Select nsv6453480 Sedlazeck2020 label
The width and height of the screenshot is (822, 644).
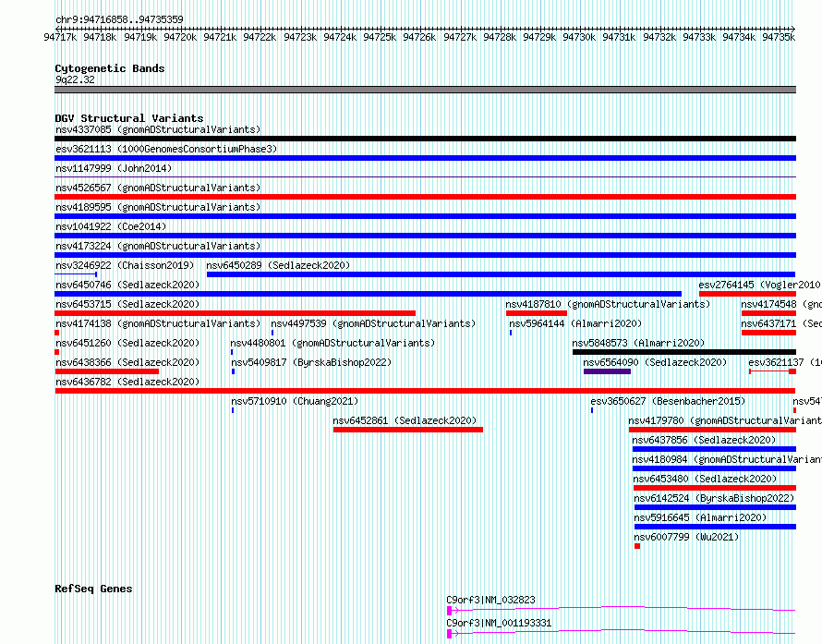click(x=705, y=479)
